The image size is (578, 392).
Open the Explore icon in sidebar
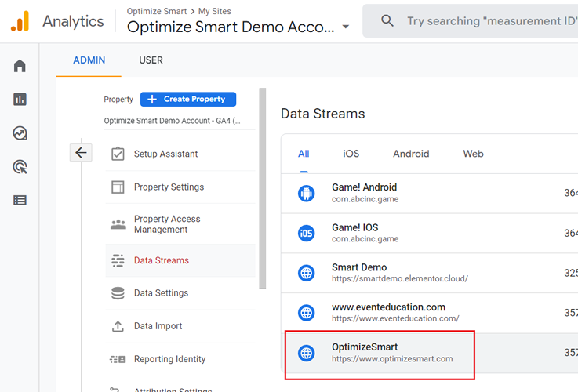click(20, 133)
